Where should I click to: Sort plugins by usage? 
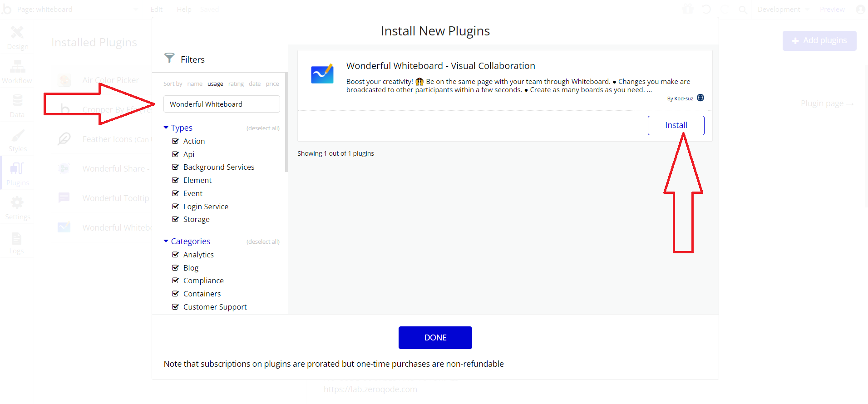pos(215,84)
